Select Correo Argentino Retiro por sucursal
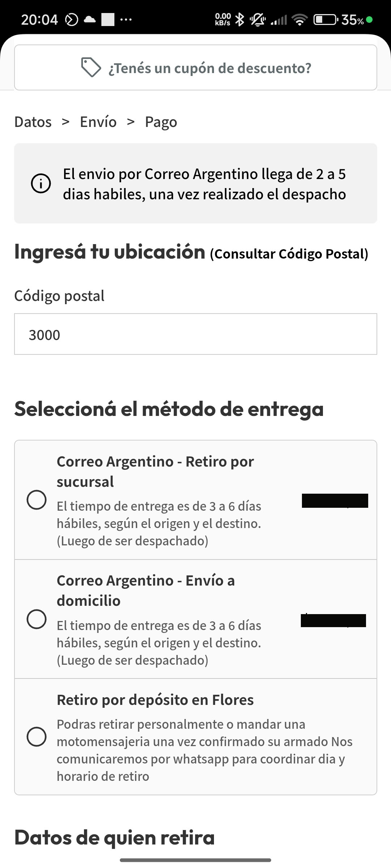 click(37, 500)
